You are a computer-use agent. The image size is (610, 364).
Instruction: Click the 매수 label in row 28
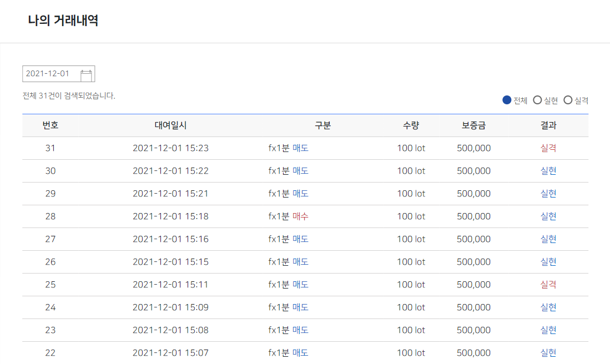click(300, 216)
